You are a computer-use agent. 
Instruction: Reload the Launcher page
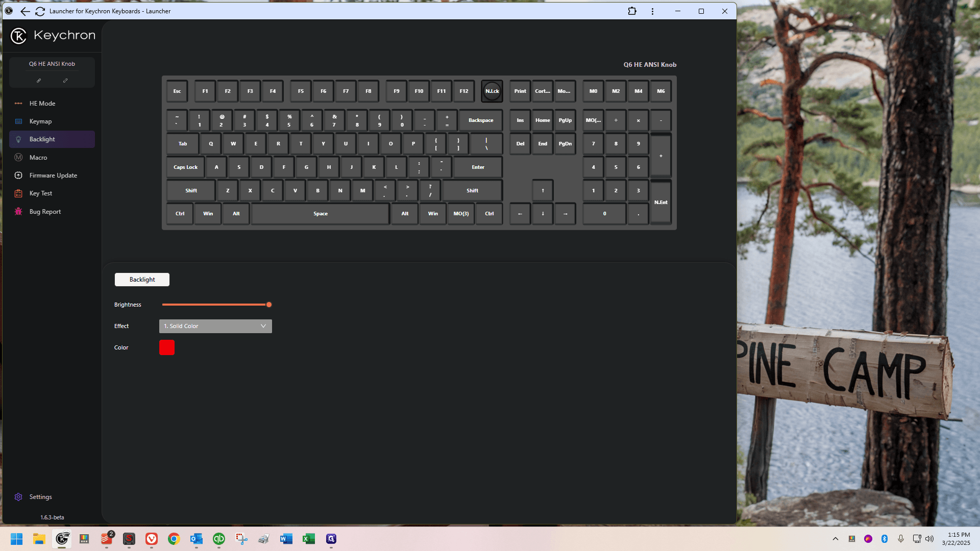pos(40,11)
